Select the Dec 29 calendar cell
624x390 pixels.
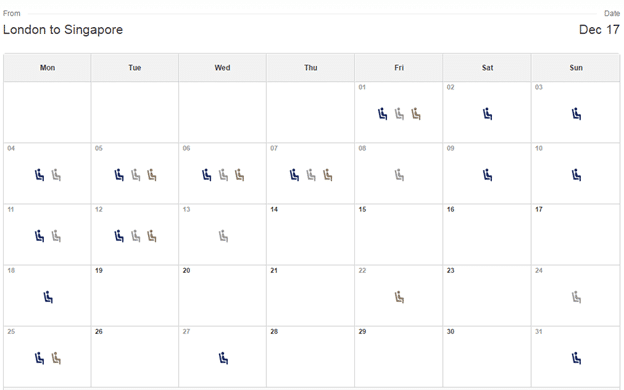[x=398, y=357]
